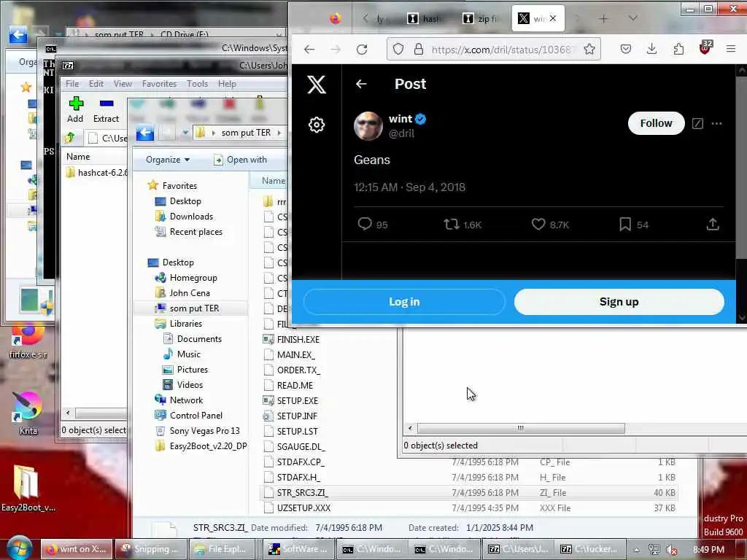This screenshot has height=560, width=747.
Task: Open Easy2Boot folder on desktop
Action: pyautogui.click(x=28, y=488)
